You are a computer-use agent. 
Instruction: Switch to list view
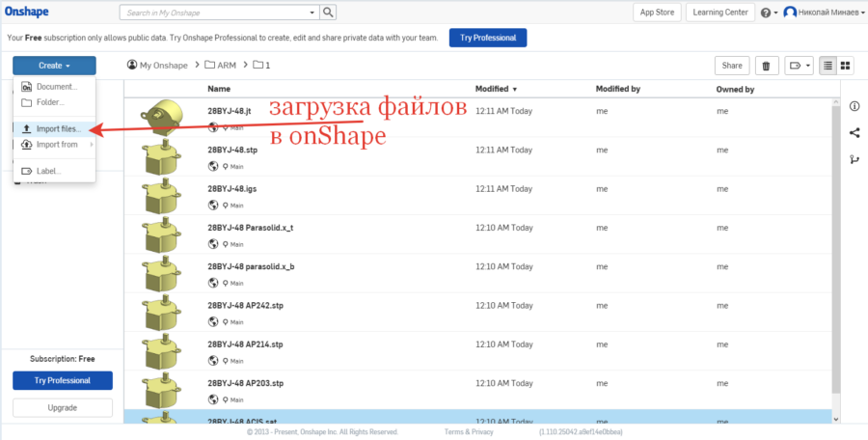click(827, 66)
